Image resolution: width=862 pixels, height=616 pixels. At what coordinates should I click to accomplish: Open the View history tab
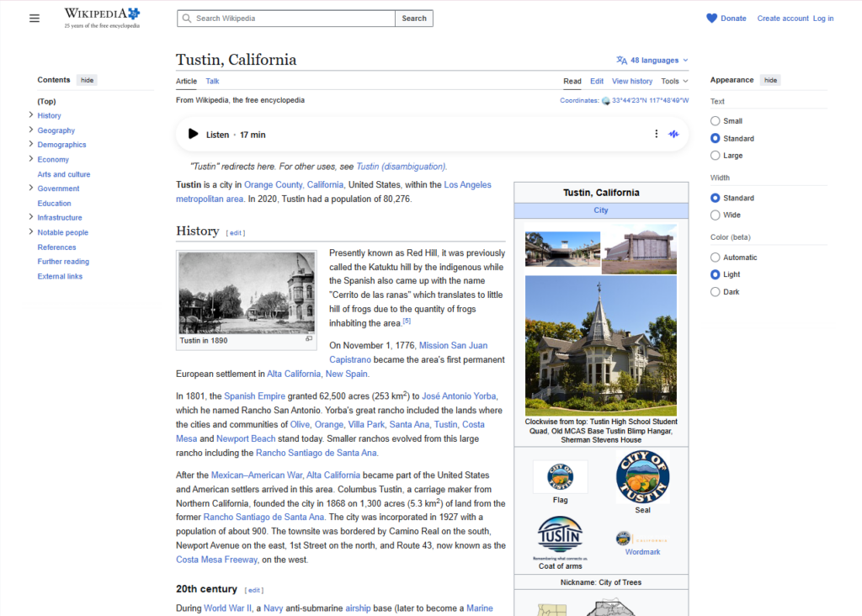pos(632,82)
